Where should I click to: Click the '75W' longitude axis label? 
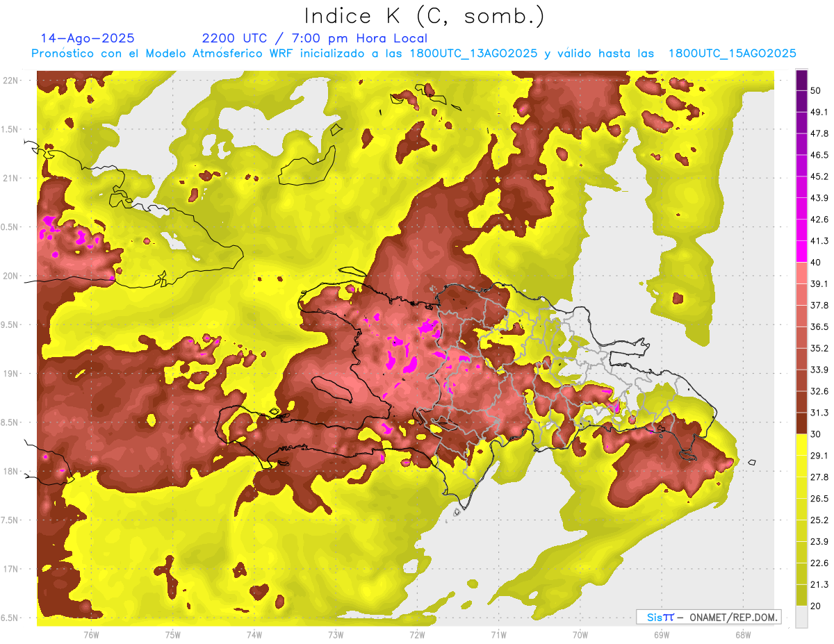pyautogui.click(x=172, y=635)
